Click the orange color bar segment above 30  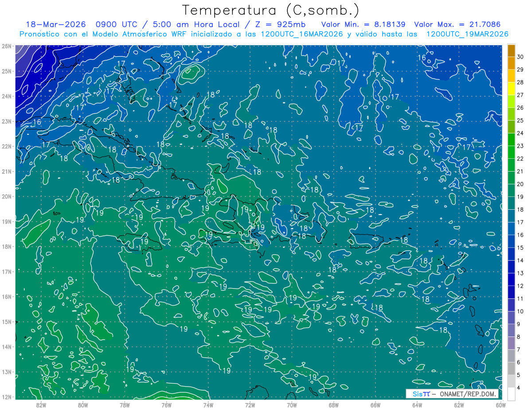(511, 50)
